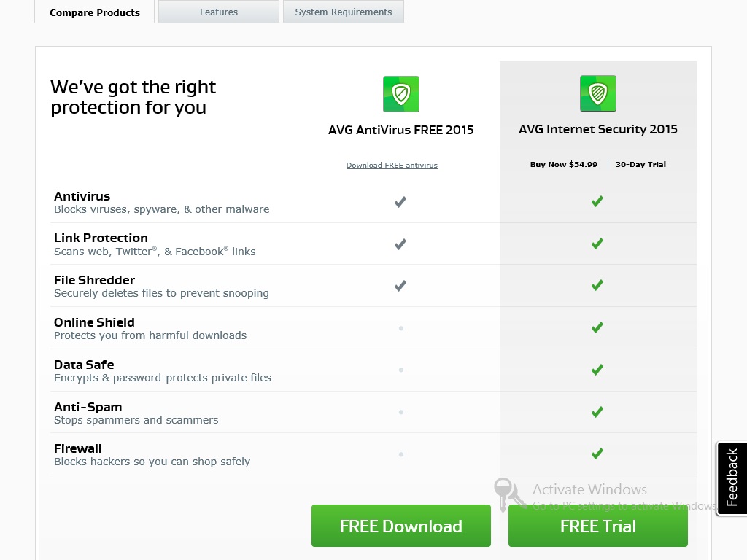Click the Link Protection checkmark under AntiVirus FREE
The image size is (747, 560).
point(400,244)
